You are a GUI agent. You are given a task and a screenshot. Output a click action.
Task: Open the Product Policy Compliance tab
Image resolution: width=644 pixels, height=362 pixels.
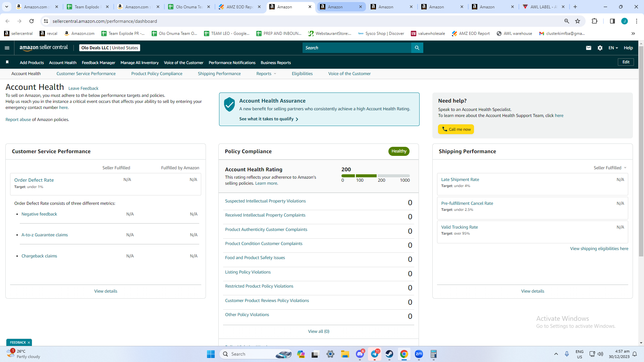click(x=157, y=74)
